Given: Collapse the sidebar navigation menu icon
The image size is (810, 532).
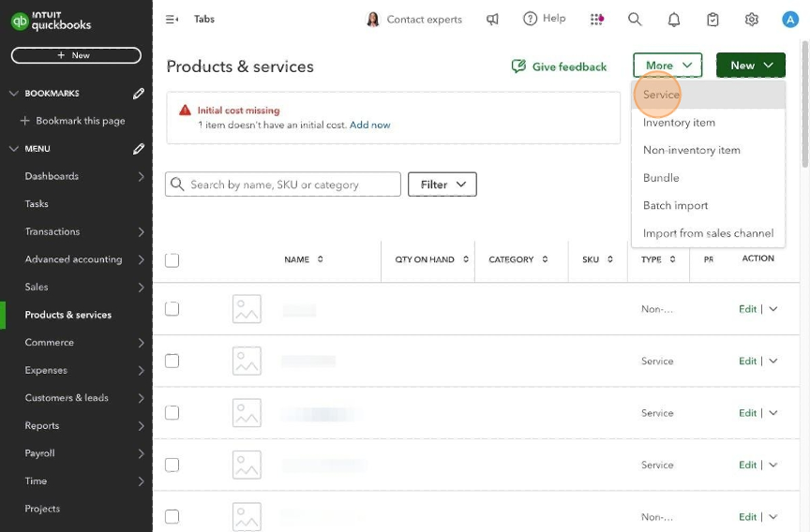Looking at the screenshot, I should point(172,19).
